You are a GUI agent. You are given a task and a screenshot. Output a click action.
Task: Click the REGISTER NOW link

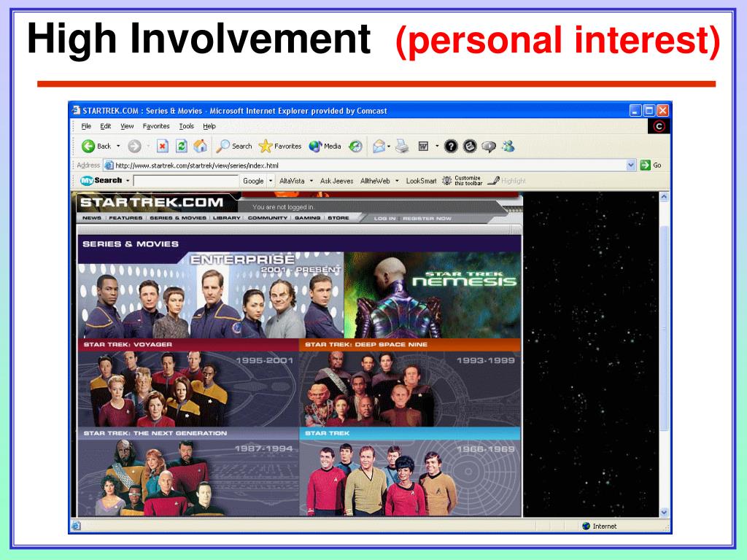[427, 218]
